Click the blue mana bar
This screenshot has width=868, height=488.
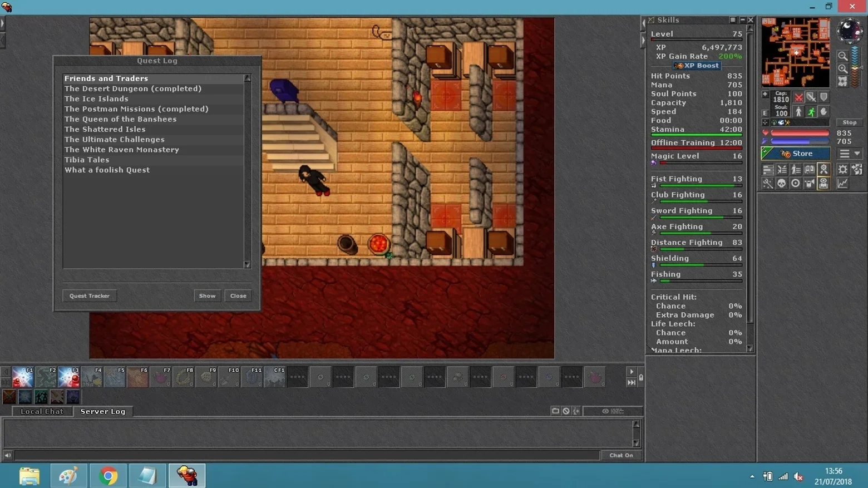800,142
